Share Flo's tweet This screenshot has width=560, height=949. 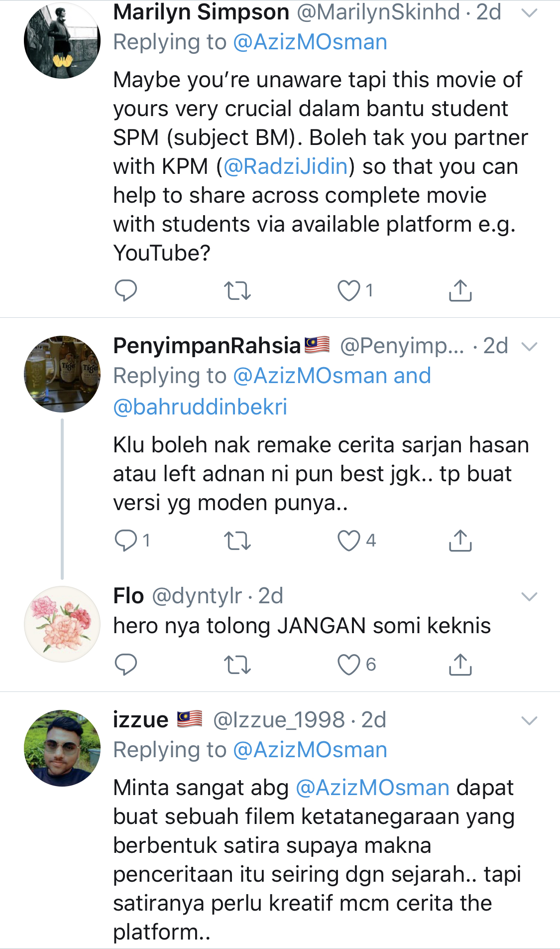460,665
